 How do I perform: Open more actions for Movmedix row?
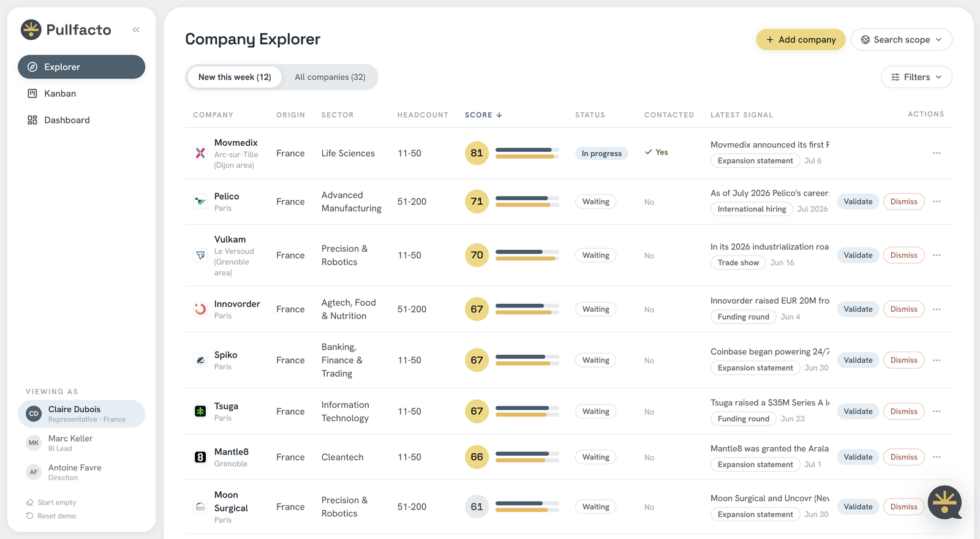click(937, 153)
